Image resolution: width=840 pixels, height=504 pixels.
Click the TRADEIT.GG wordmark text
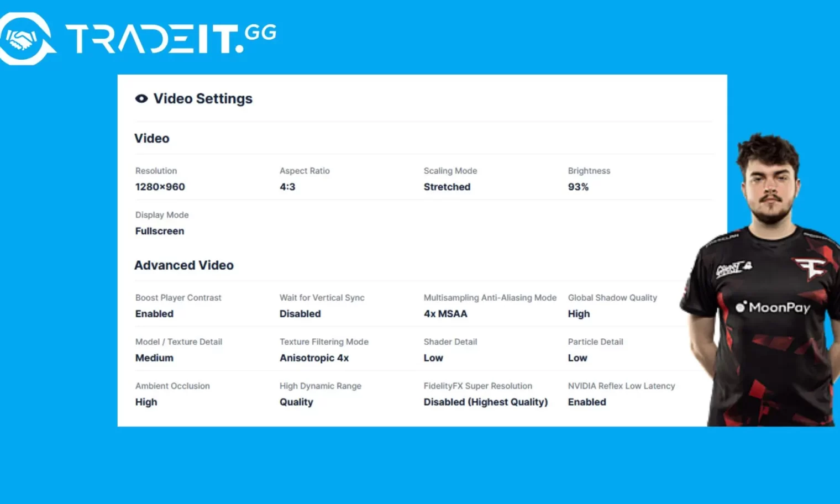pos(171,38)
